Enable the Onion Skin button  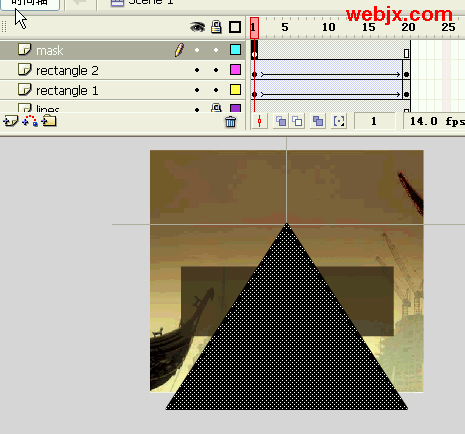point(281,121)
